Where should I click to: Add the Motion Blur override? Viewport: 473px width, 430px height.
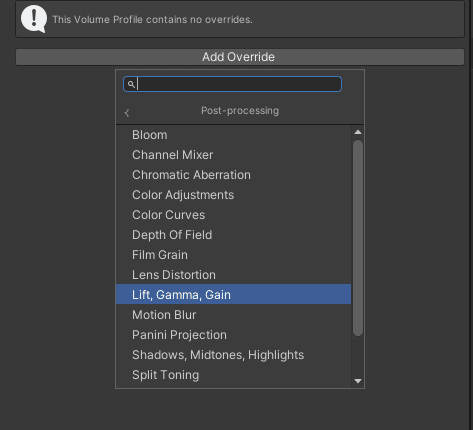point(233,315)
